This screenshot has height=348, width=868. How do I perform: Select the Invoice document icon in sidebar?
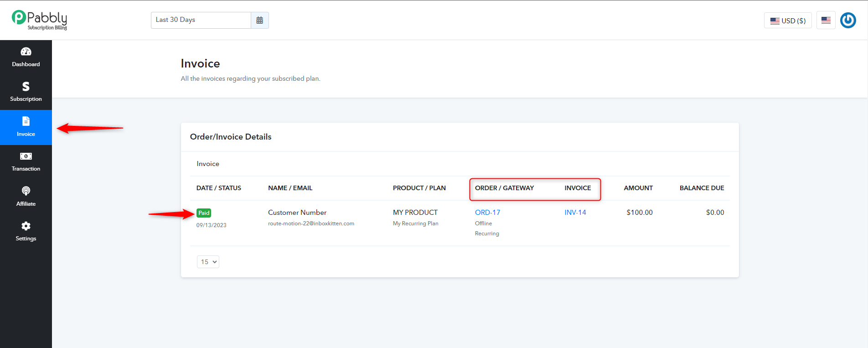pos(26,121)
